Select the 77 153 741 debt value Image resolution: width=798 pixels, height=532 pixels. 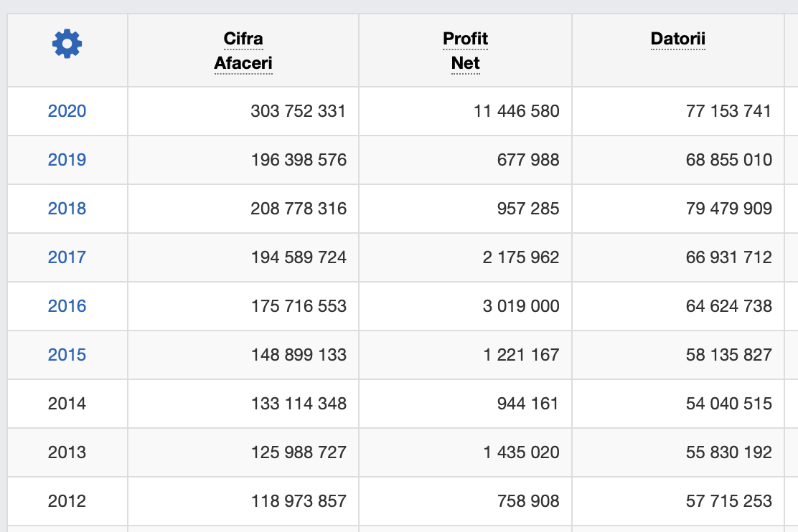click(x=728, y=111)
